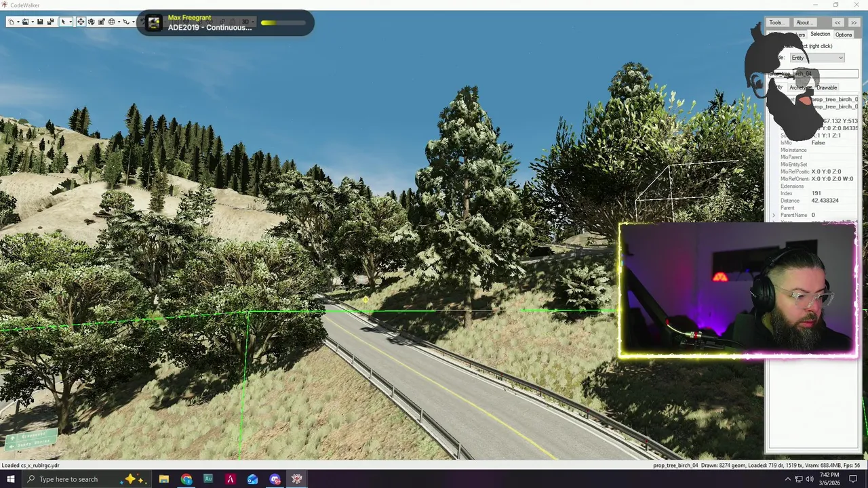Click the music overlay progress bar

(282, 22)
